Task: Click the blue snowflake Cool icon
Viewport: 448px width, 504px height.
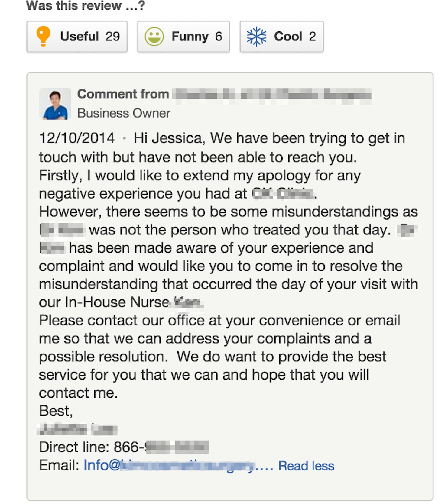Action: [257, 37]
